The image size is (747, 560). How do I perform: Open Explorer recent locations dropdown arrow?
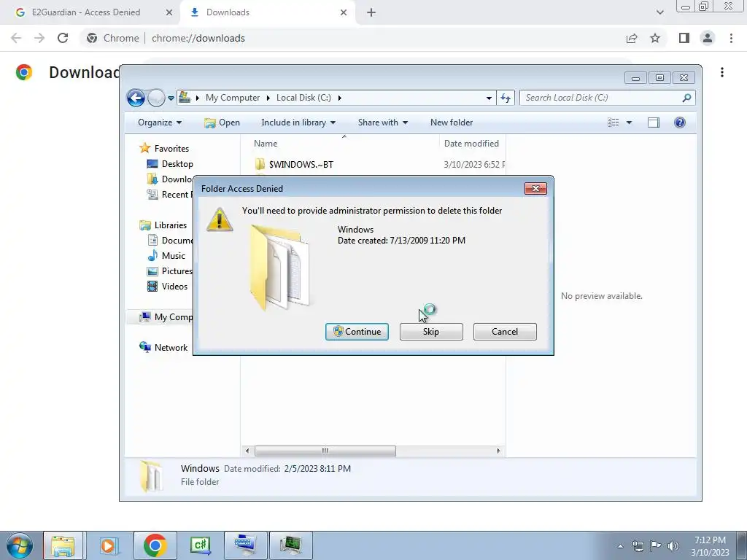[171, 98]
